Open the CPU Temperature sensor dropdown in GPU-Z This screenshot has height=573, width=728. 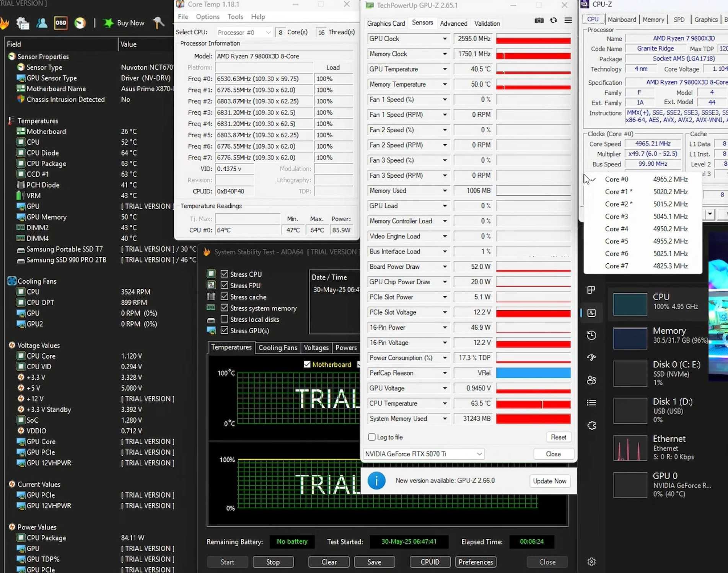click(x=445, y=403)
